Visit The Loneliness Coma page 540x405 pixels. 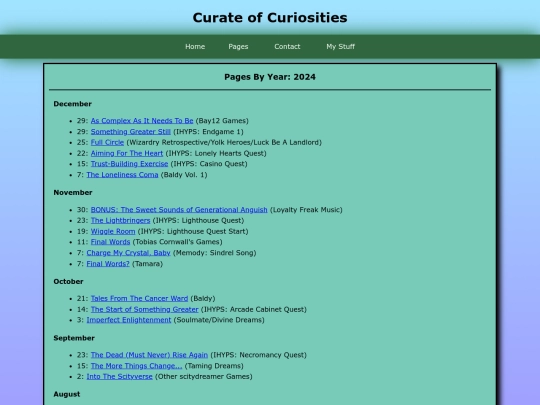tap(122, 175)
